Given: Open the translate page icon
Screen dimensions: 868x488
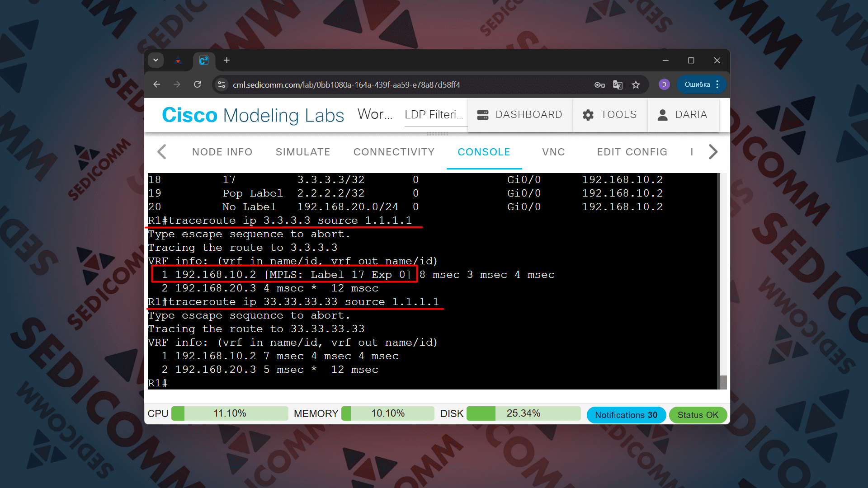Looking at the screenshot, I should (x=618, y=84).
